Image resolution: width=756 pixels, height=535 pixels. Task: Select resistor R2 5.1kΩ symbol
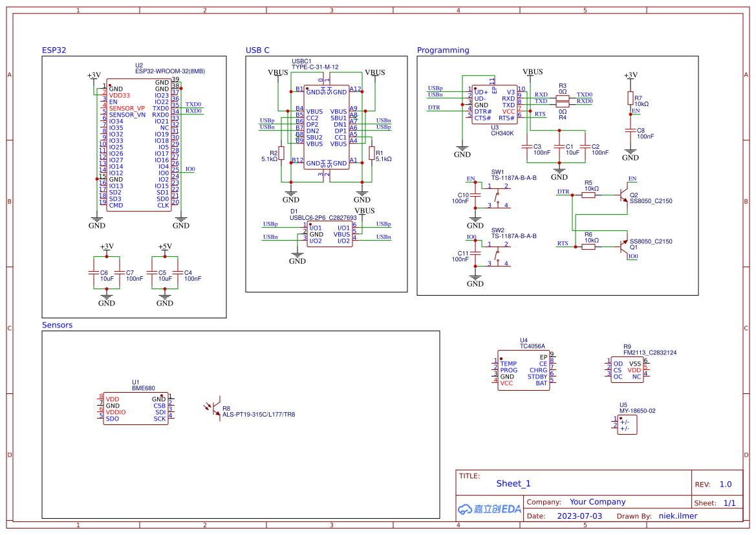281,153
